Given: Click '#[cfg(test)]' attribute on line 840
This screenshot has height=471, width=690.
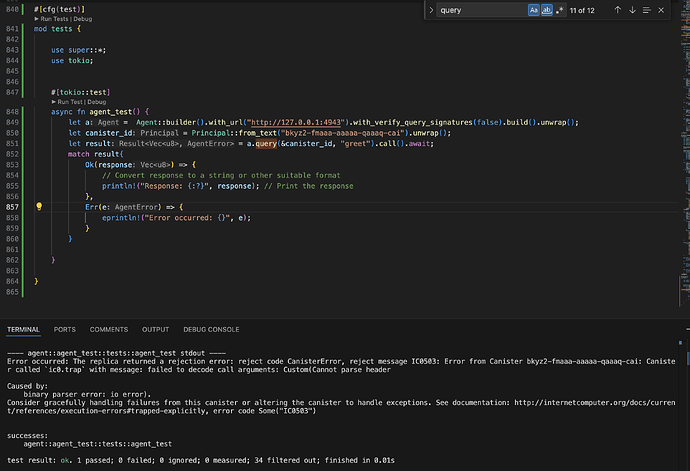Looking at the screenshot, I should [59, 9].
